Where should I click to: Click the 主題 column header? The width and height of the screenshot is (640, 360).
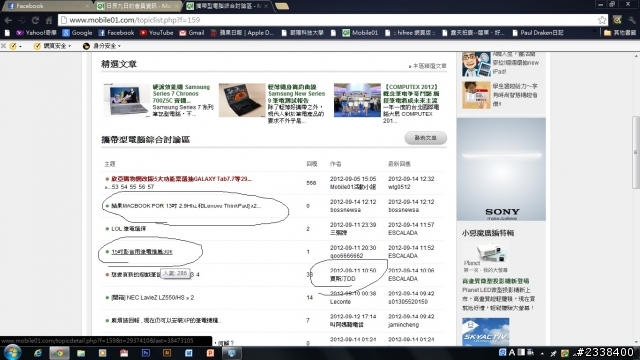pos(110,164)
